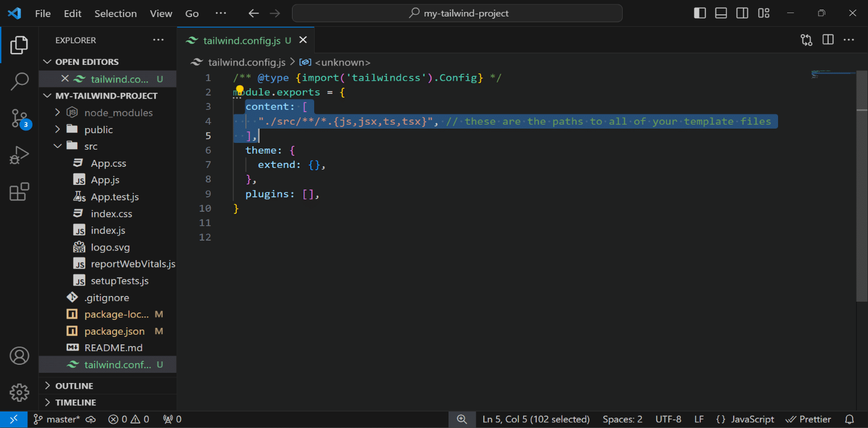868x428 pixels.
Task: Change end of line sequence LF
Action: click(699, 419)
